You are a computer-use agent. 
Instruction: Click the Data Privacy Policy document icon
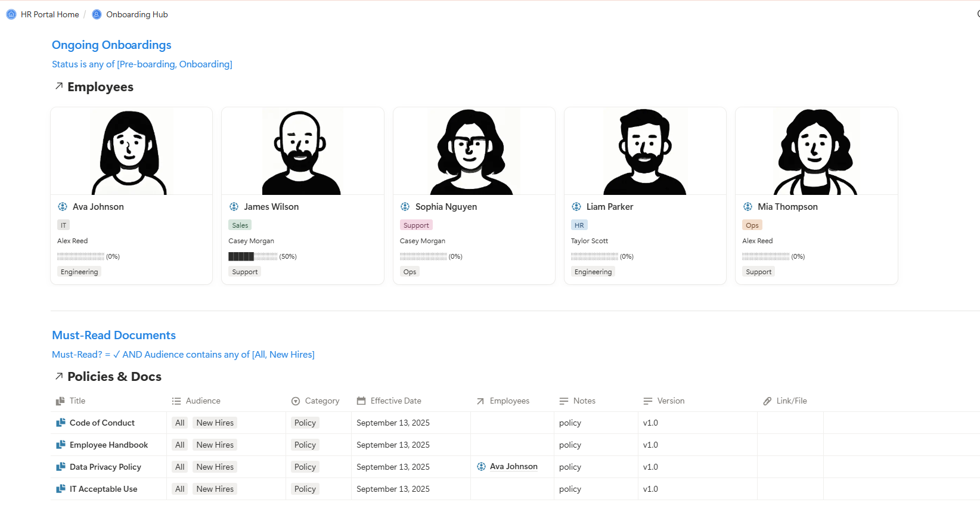(61, 467)
